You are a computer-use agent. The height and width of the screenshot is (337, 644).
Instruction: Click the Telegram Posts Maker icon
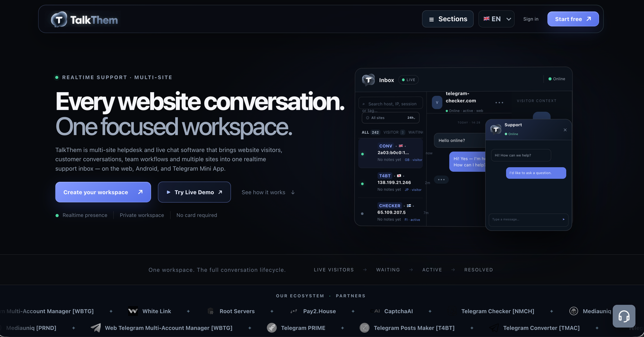pyautogui.click(x=365, y=328)
